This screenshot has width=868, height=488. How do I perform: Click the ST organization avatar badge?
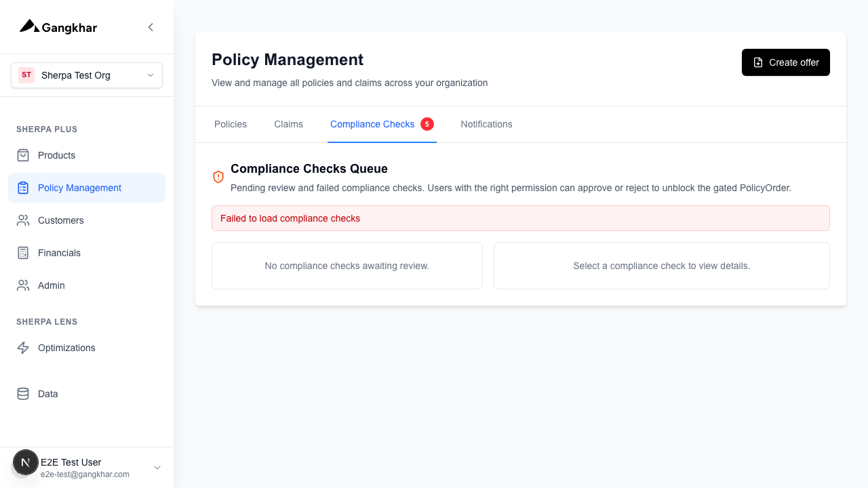click(x=26, y=75)
